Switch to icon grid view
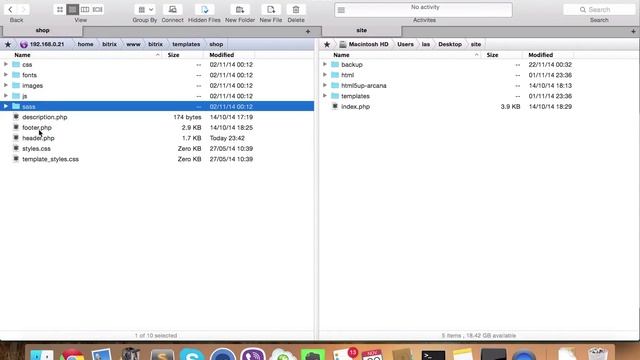The height and width of the screenshot is (360, 640). click(x=60, y=9)
